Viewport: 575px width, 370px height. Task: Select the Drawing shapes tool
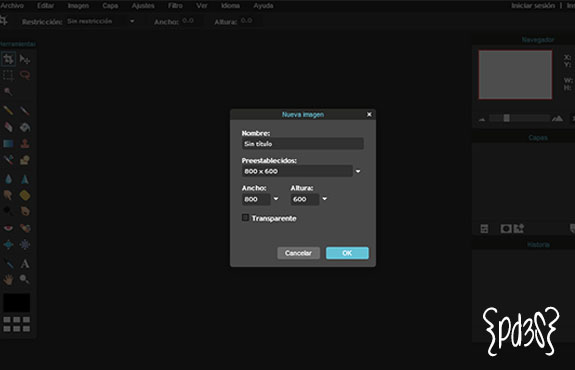25,160
